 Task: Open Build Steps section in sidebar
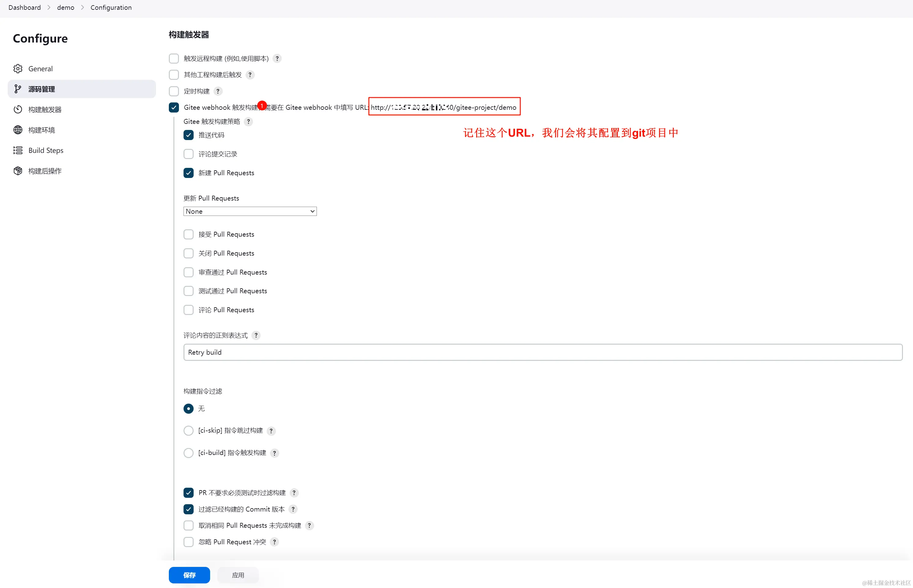pyautogui.click(x=46, y=150)
